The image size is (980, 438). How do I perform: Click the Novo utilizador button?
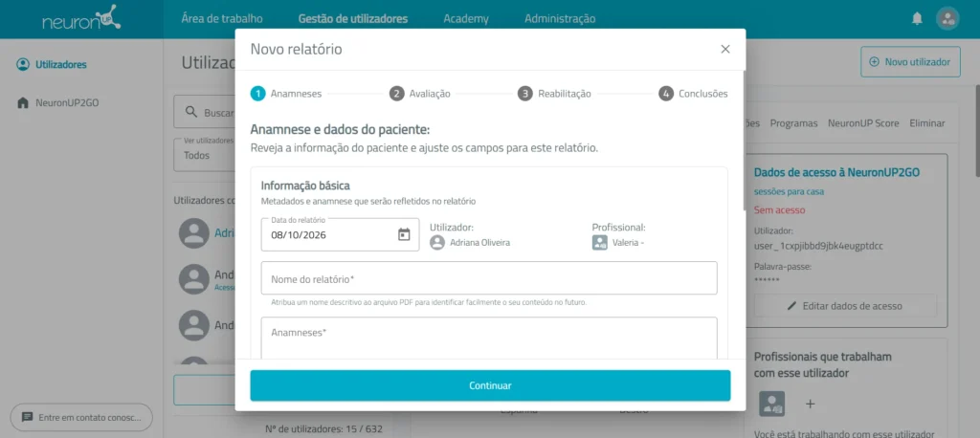click(910, 62)
